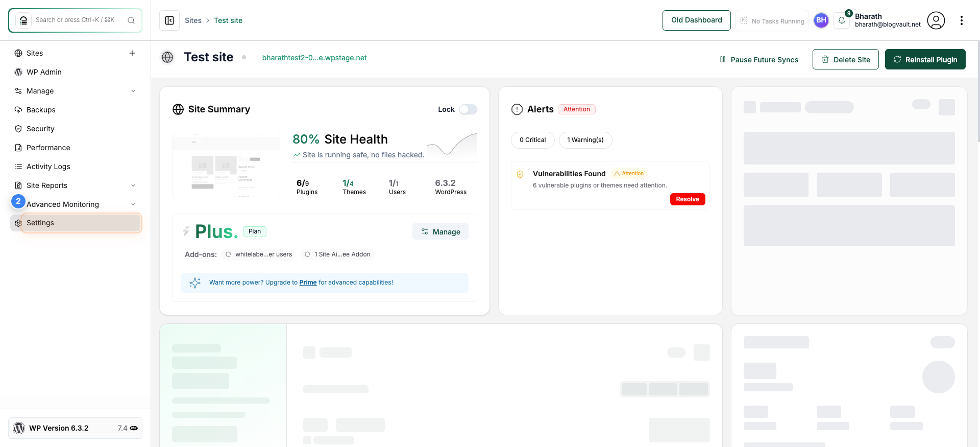Image resolution: width=980 pixels, height=447 pixels.
Task: Click the 1/1 Users stat
Action: [x=397, y=187]
